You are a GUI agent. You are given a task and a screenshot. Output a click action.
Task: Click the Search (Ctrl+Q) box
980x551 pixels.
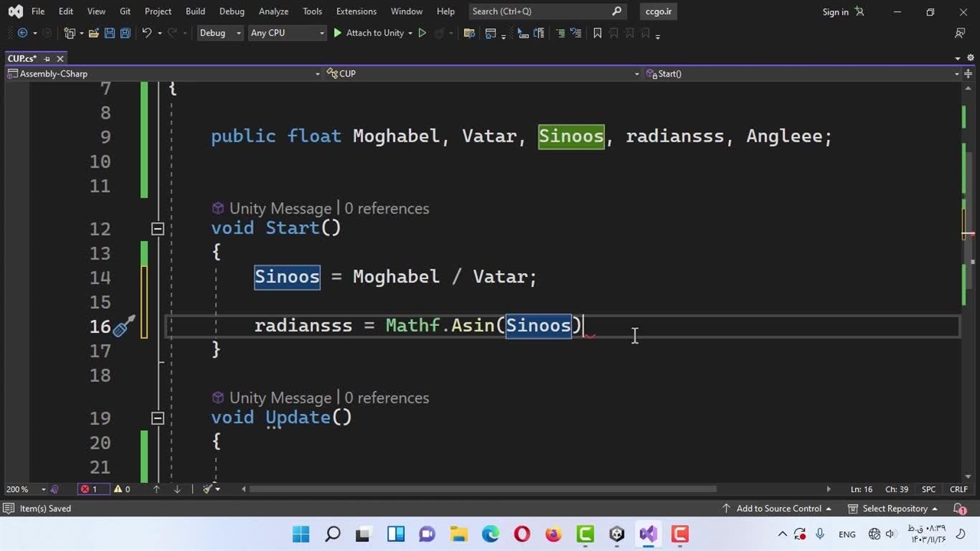547,11
